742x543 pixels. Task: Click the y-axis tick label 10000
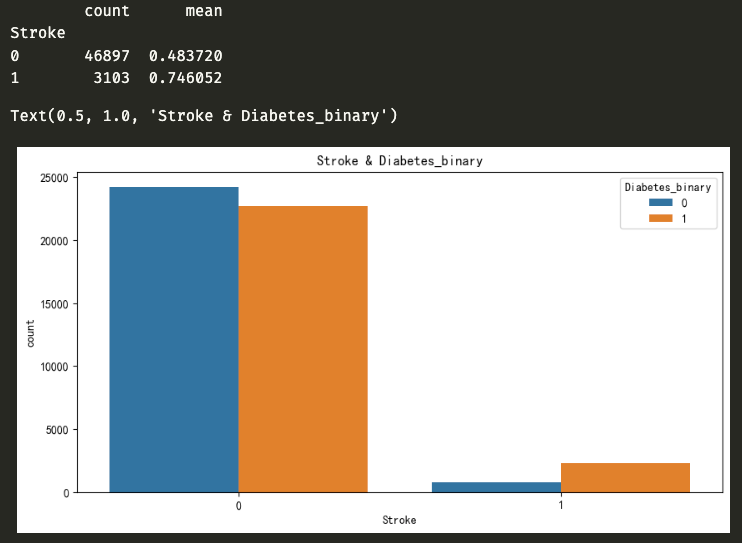coord(54,367)
